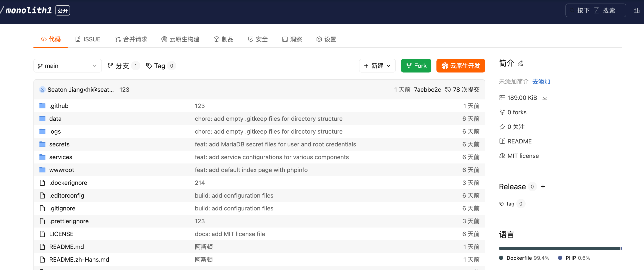Open the main branch dropdown

[x=68, y=66]
